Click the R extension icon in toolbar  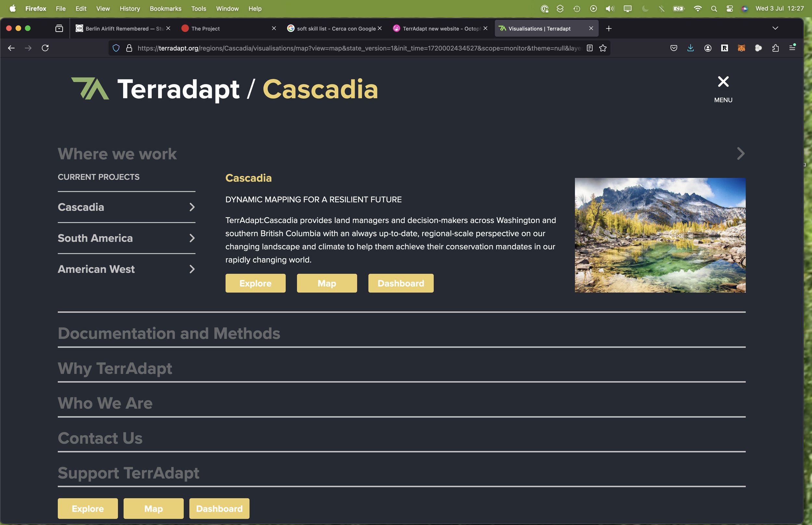pos(724,48)
